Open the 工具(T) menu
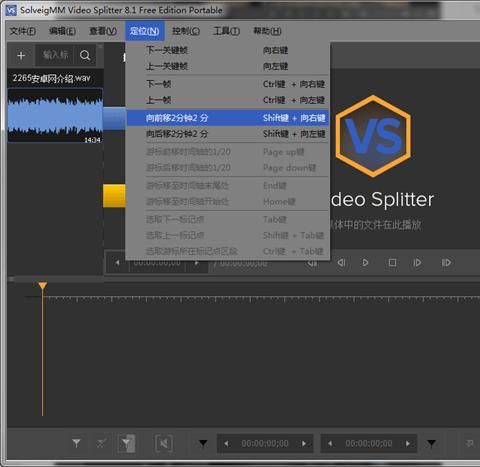The height and width of the screenshot is (467, 480). (x=226, y=31)
